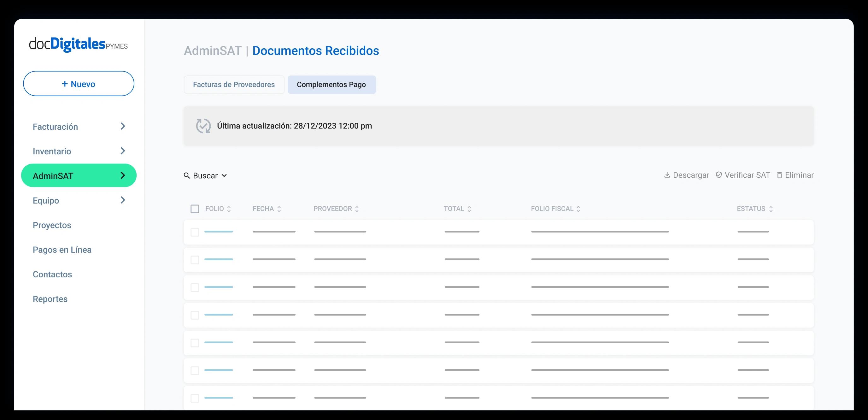Check the checkbox on the third table row

(195, 287)
